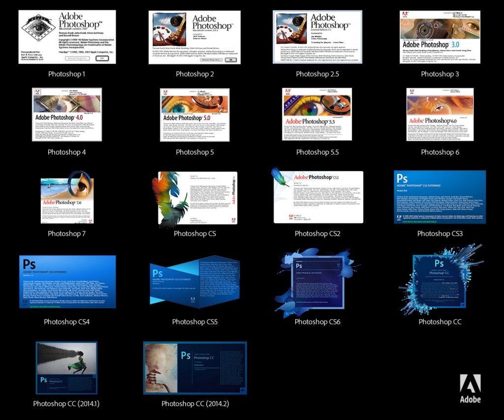Click the Adobe logo in bottom-right corner
504x420 pixels.
pyautogui.click(x=470, y=388)
